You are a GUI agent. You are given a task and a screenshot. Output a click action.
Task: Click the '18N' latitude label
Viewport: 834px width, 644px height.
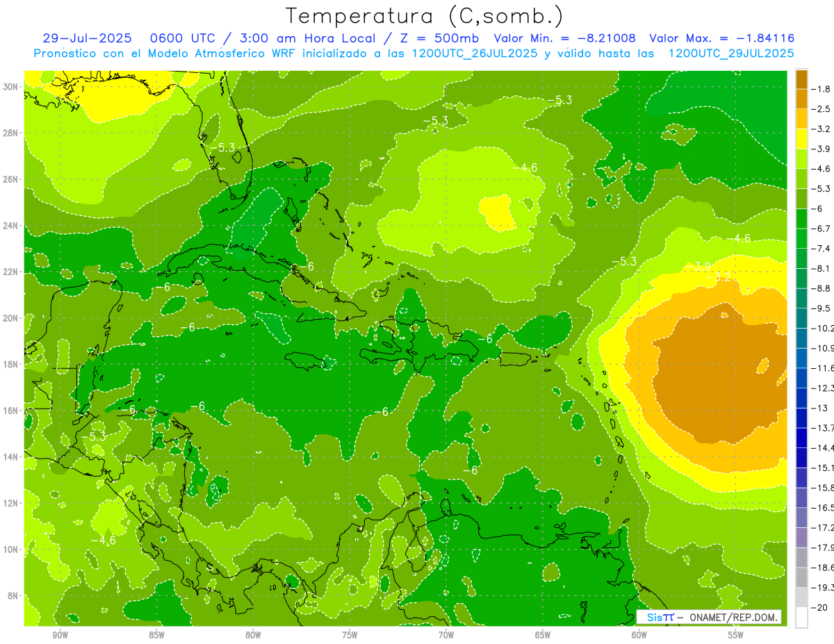tap(10, 364)
